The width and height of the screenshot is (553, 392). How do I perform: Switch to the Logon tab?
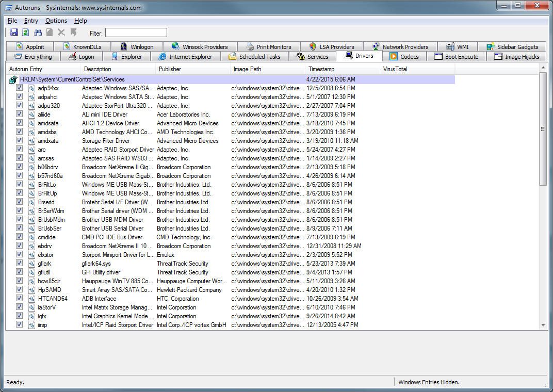(82, 56)
